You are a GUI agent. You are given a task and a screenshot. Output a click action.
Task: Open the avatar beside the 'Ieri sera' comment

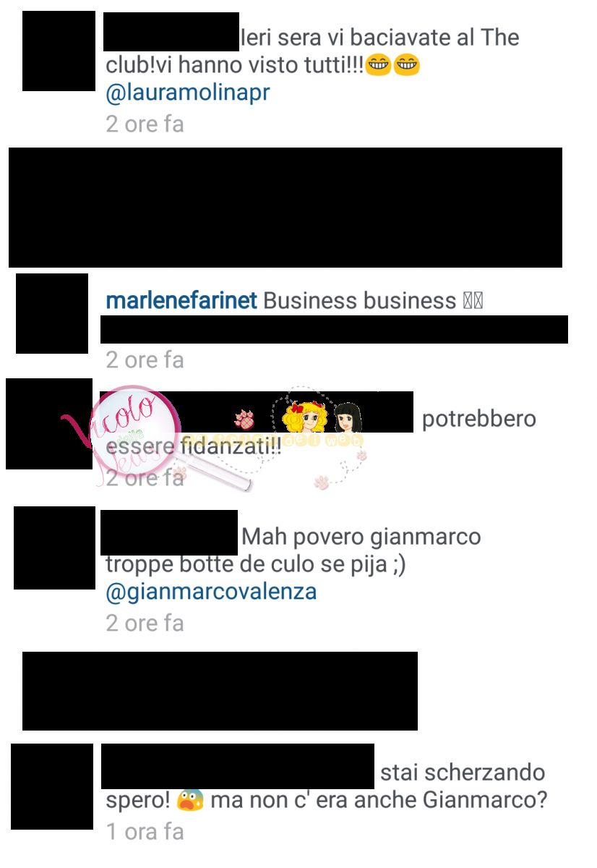click(x=59, y=51)
